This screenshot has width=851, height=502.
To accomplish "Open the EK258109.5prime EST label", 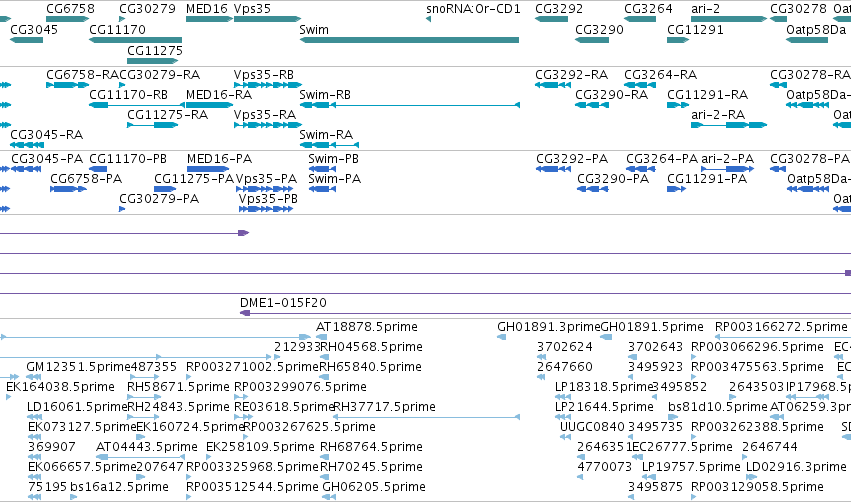I will (x=261, y=447).
